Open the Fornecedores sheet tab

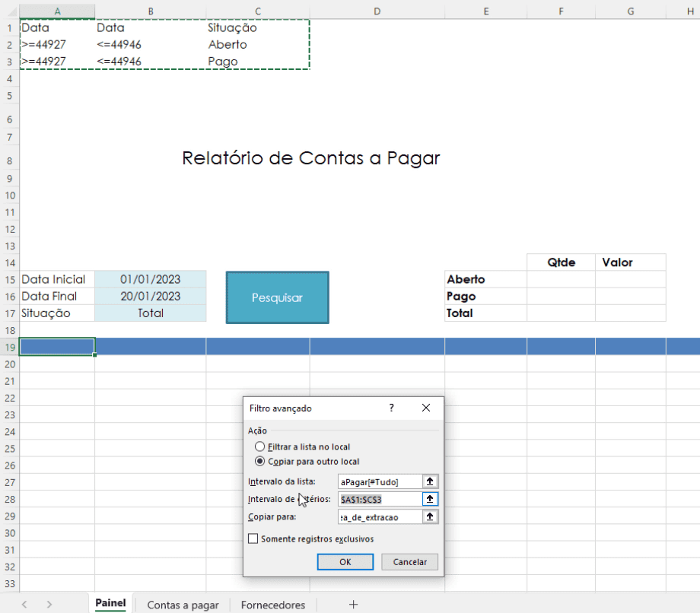tap(272, 605)
